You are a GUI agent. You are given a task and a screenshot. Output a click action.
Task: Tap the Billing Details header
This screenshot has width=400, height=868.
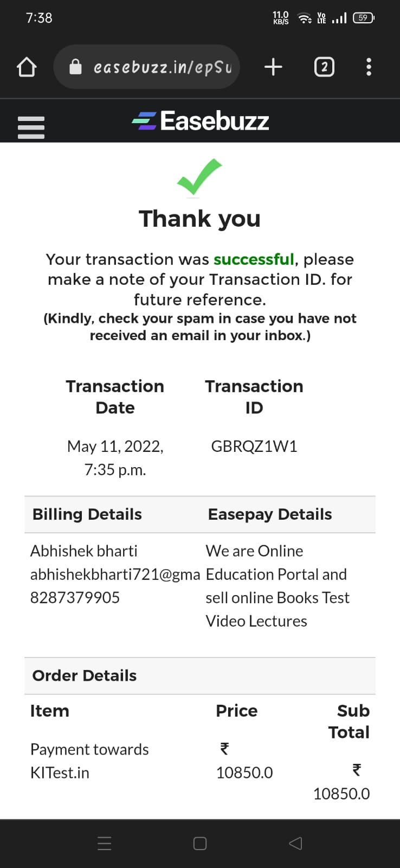click(x=87, y=514)
